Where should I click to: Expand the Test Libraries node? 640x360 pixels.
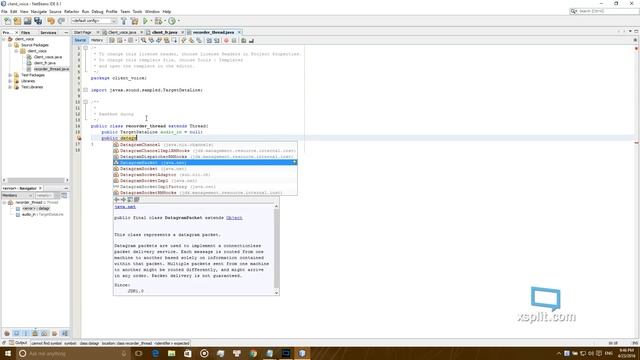[10, 87]
